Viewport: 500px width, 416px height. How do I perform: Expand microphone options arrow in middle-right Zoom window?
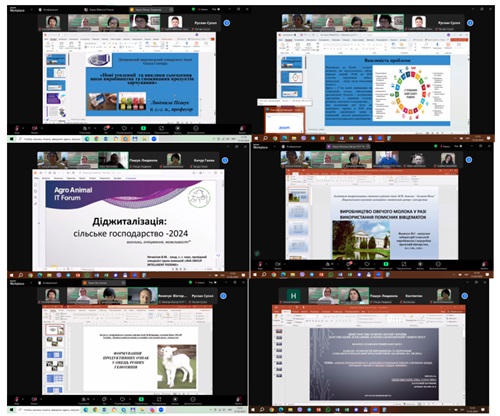(267, 264)
